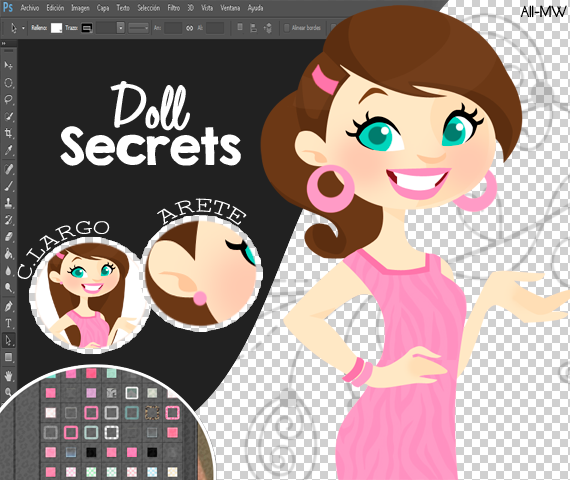Open the 3D menu
The width and height of the screenshot is (570, 480).
[x=190, y=8]
